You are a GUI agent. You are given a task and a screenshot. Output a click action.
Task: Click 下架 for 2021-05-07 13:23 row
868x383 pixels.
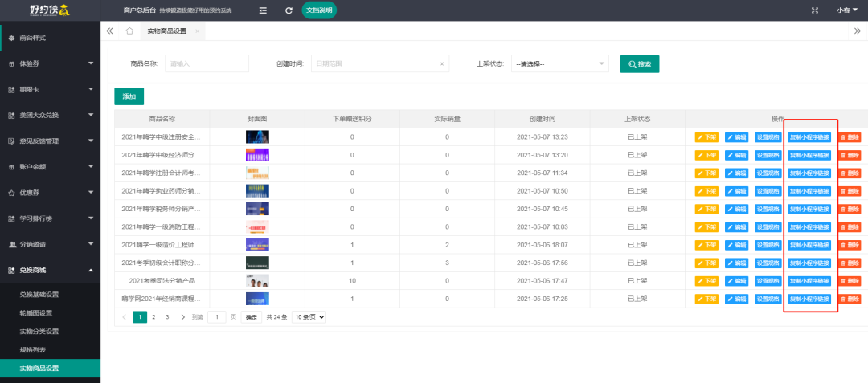click(706, 137)
